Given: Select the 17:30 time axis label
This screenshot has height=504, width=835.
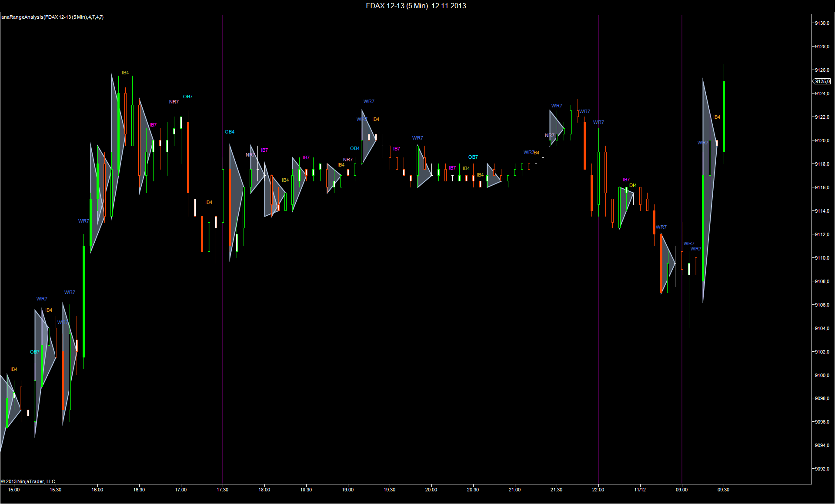Looking at the screenshot, I should [223, 490].
